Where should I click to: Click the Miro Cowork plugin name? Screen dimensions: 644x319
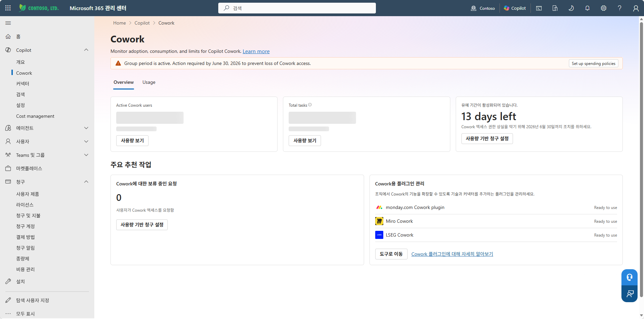[399, 221]
